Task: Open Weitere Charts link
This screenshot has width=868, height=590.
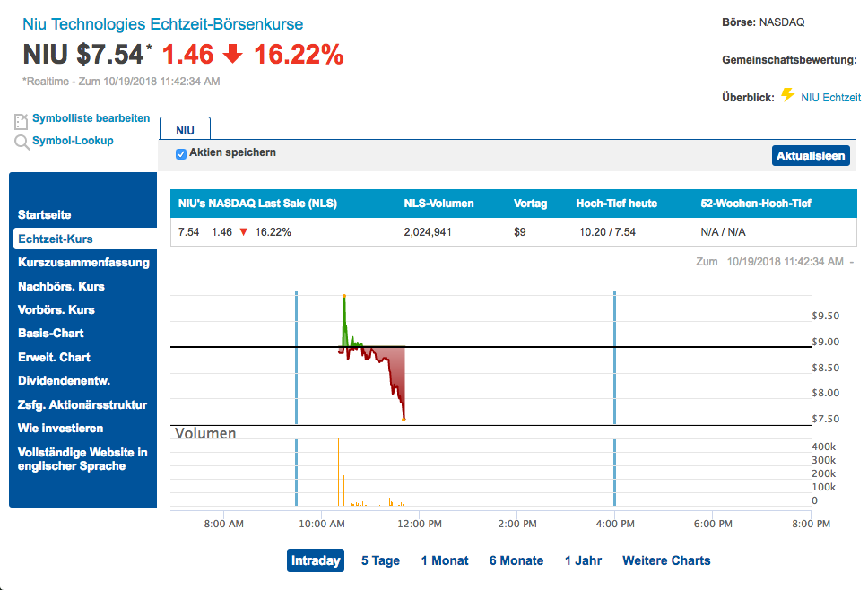Action: (666, 560)
